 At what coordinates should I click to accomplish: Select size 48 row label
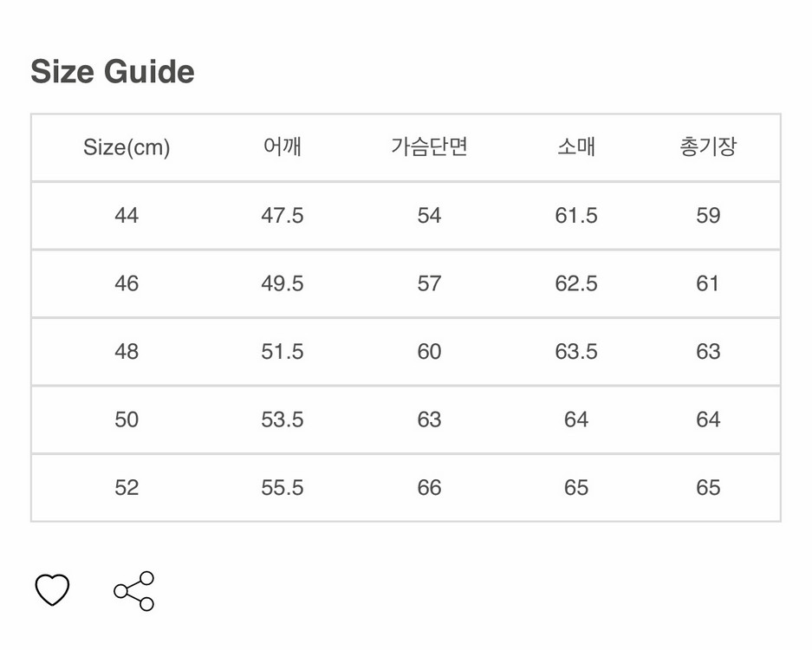(127, 351)
